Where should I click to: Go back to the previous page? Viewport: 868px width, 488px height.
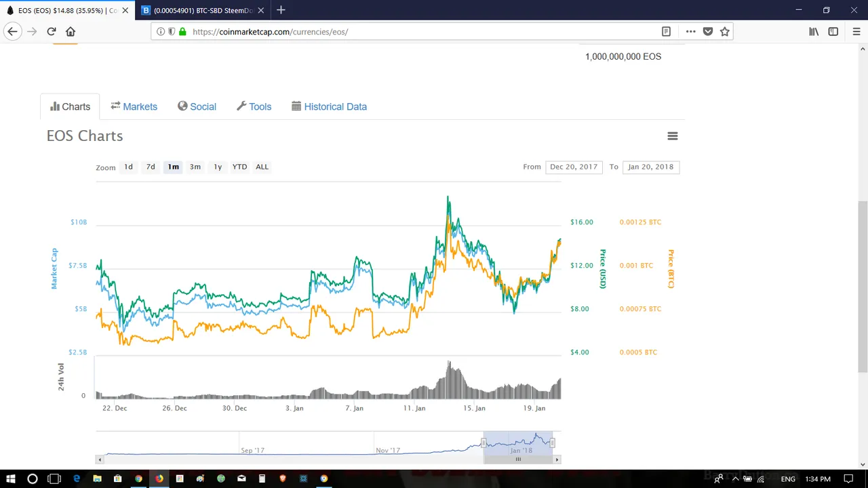click(12, 31)
